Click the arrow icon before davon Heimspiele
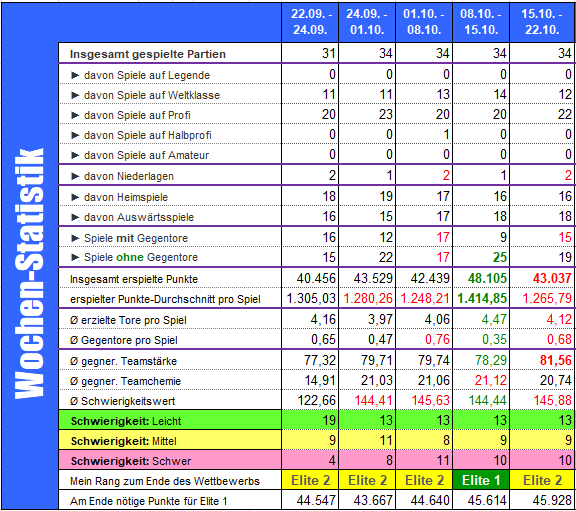Screen dimensions: 576x511 (x=75, y=197)
